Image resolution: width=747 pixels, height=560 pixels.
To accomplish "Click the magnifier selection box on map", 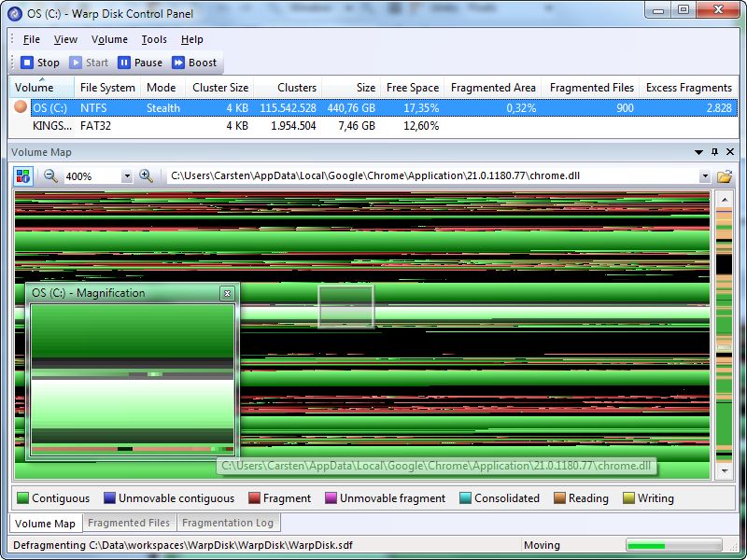I will (x=345, y=307).
